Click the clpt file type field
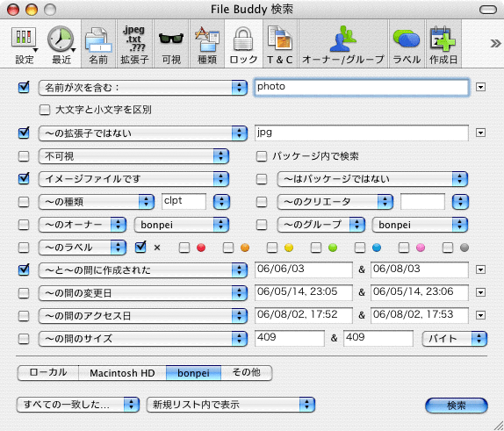Viewport: 504px width, 431px height. [x=184, y=202]
